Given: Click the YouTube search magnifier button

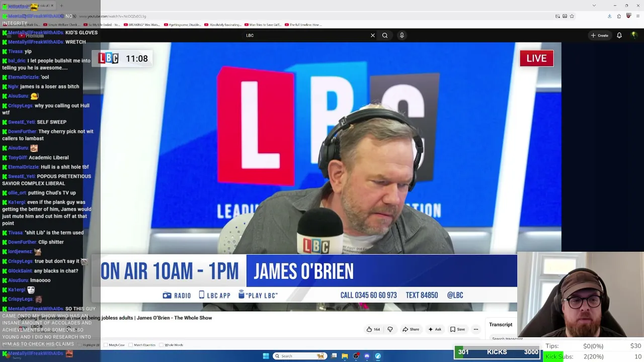Looking at the screenshot, I should [x=385, y=35].
